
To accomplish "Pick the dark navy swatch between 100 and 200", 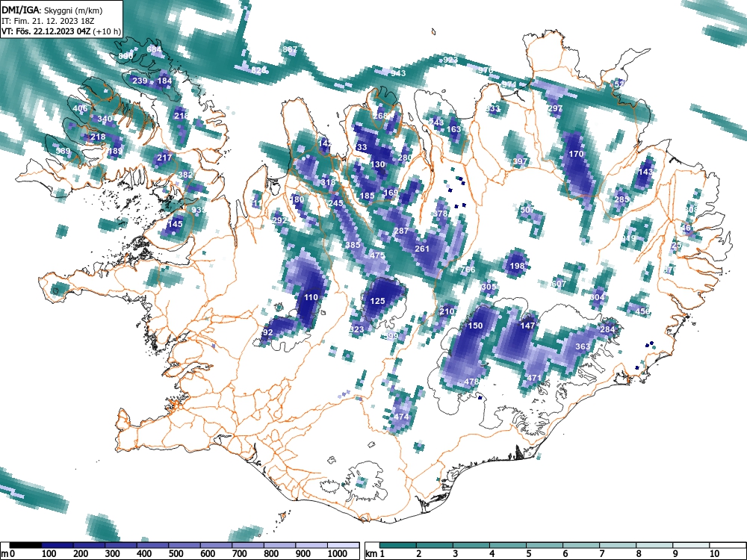I will pos(58,545).
